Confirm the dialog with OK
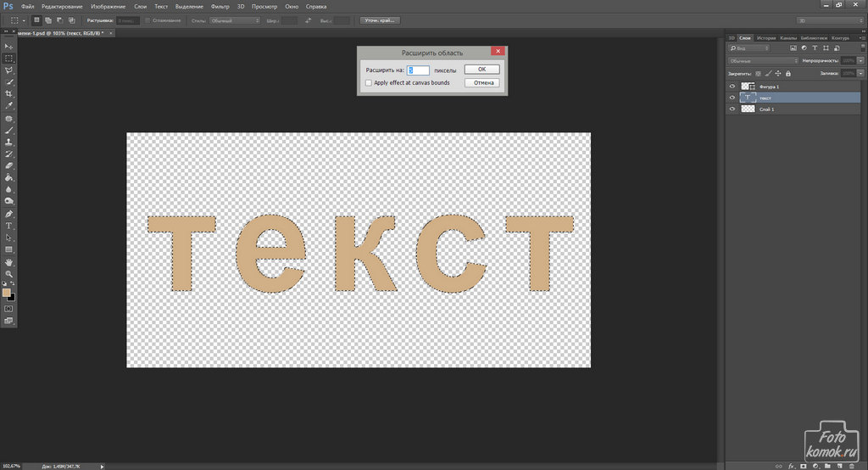The width and height of the screenshot is (868, 470). (481, 70)
